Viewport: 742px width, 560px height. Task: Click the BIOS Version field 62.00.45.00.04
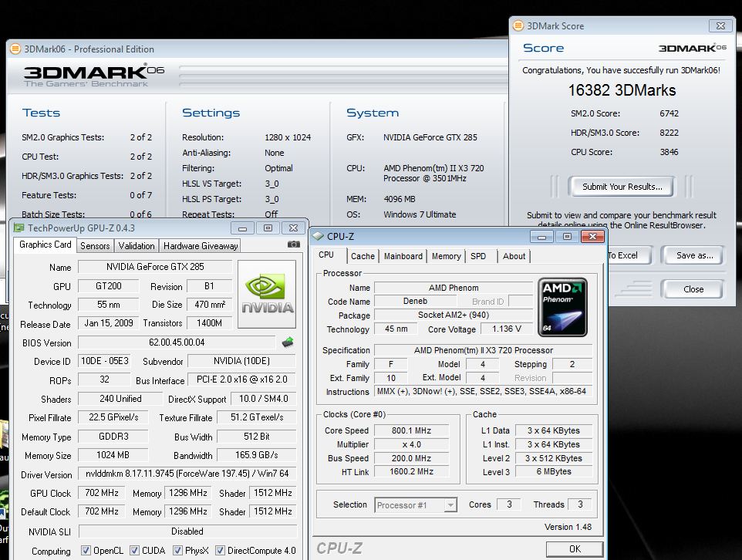[x=177, y=342]
